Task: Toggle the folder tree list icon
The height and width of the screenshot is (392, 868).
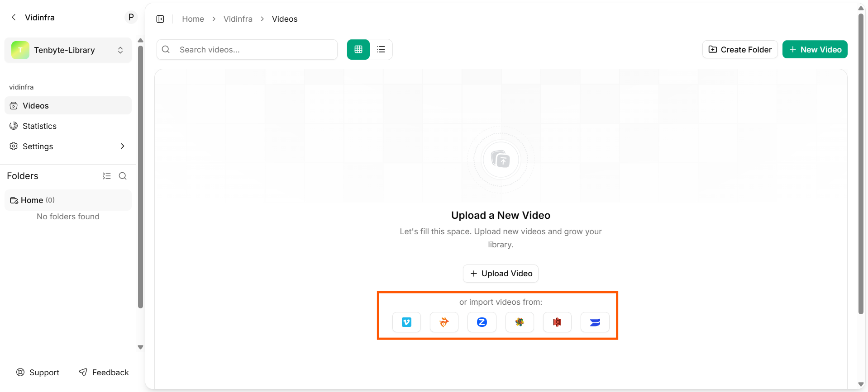Action: click(x=107, y=176)
